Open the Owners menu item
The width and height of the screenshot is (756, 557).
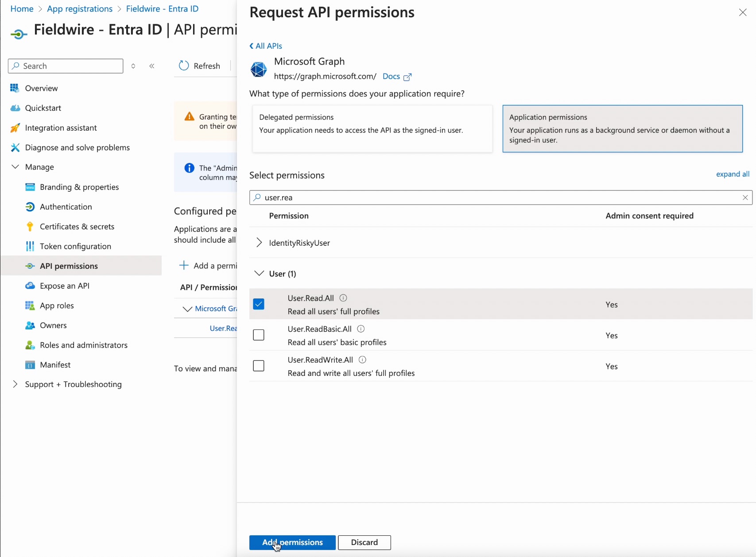pyautogui.click(x=53, y=325)
